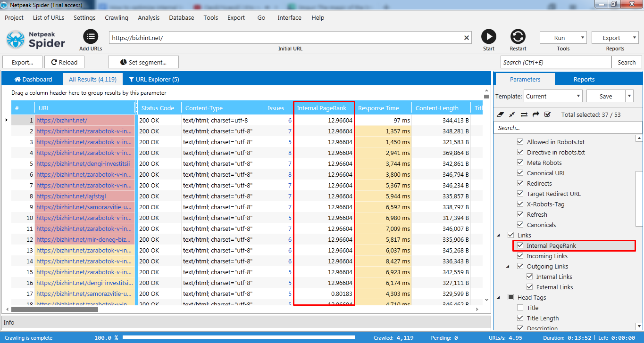Click the down arrow of the Parameters list scrollbar
This screenshot has height=343, width=644.
639,326
